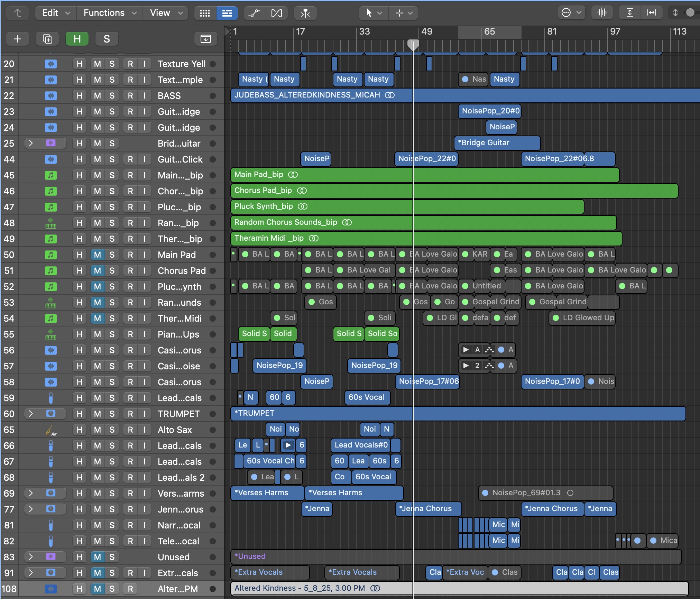Toggle the green global Hide button

coord(77,39)
